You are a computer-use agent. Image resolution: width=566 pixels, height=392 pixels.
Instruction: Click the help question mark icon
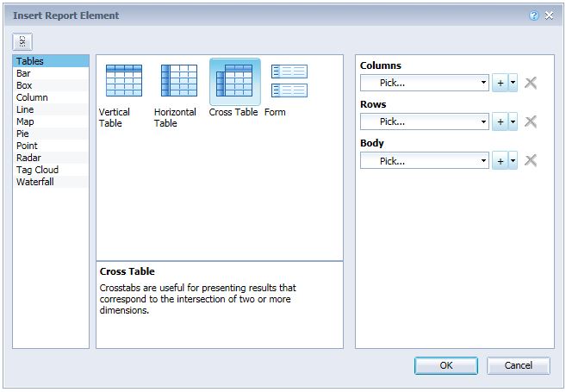pyautogui.click(x=534, y=16)
